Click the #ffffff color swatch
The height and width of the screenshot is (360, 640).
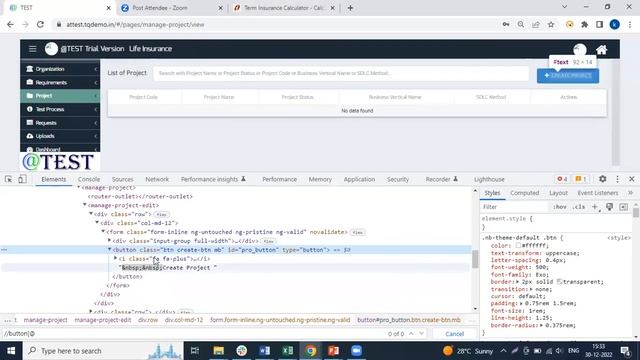tap(518, 245)
